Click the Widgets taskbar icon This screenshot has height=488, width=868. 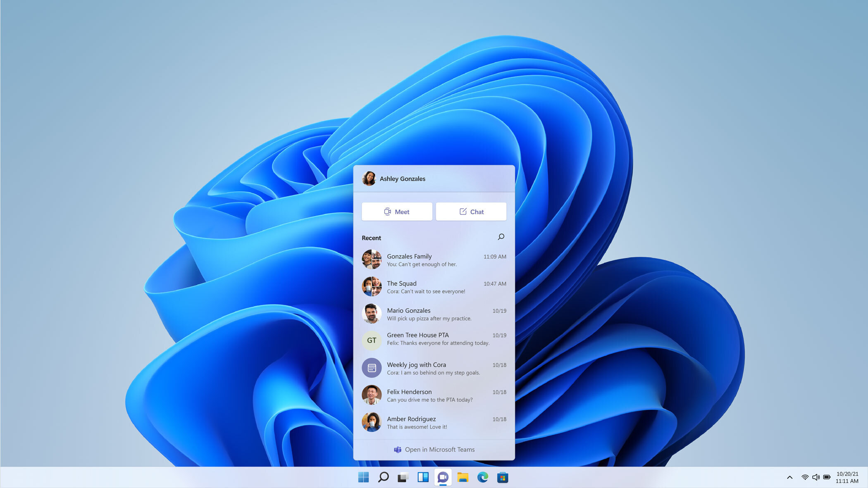click(x=424, y=477)
